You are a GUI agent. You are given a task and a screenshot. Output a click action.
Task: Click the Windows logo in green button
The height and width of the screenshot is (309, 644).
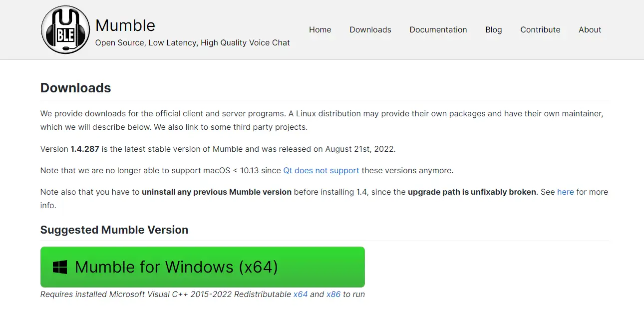pyautogui.click(x=60, y=267)
